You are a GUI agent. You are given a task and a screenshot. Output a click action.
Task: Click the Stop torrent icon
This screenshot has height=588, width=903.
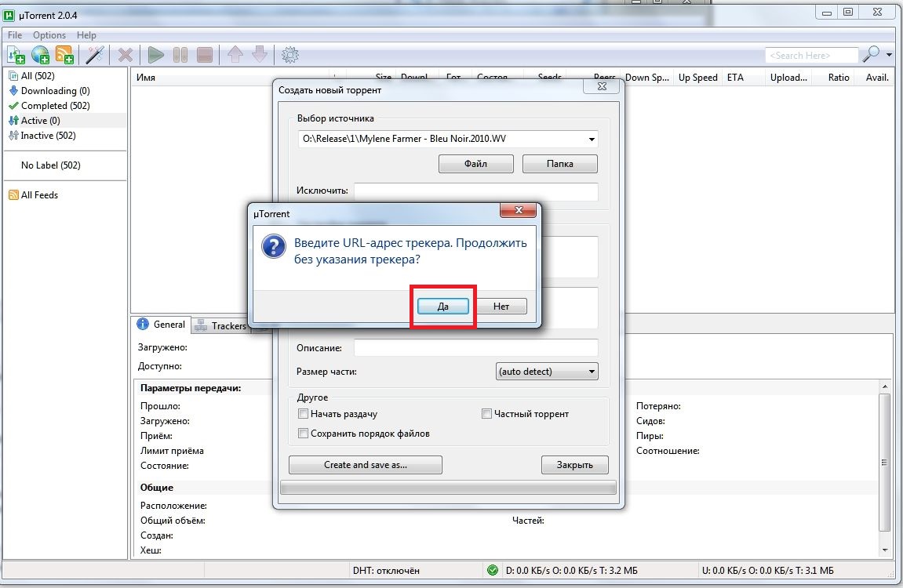click(x=205, y=55)
